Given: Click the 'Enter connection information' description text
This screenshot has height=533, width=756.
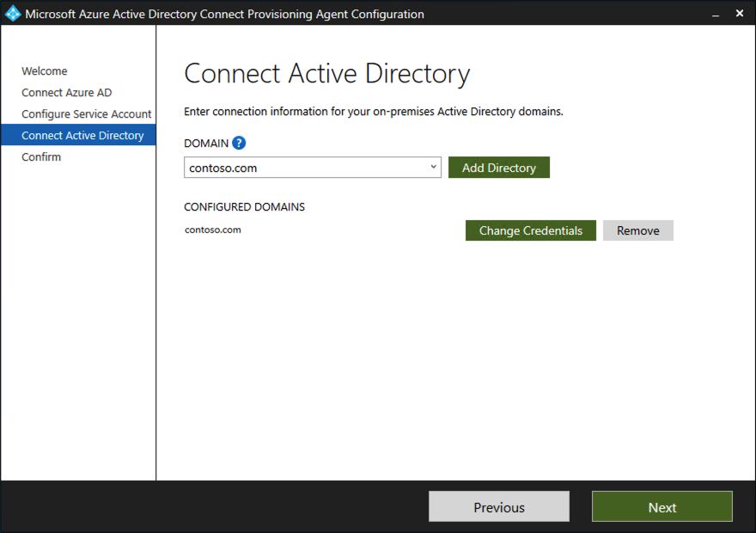Looking at the screenshot, I should [x=374, y=112].
